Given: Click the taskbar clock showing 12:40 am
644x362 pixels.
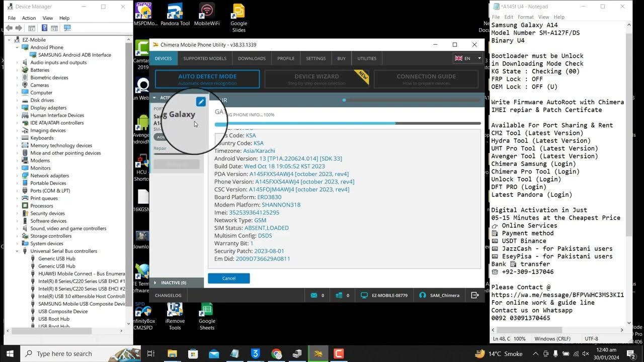Looking at the screenshot, I should (606, 353).
